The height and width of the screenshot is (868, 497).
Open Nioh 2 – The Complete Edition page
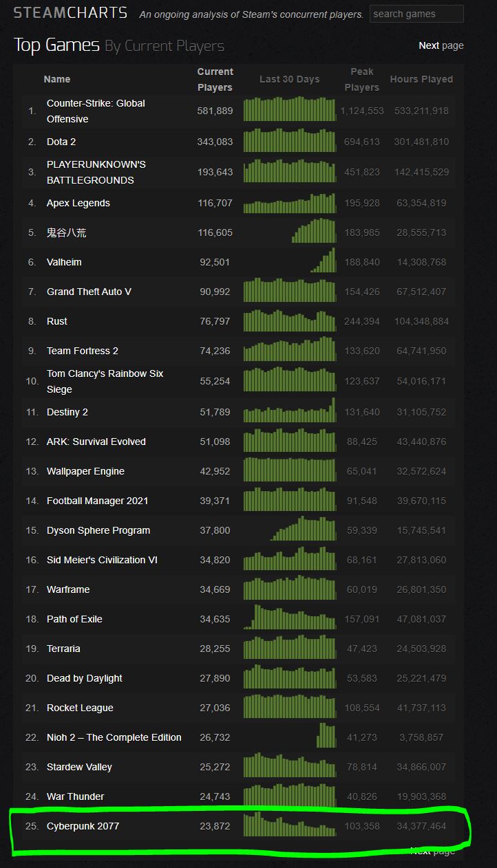coord(114,737)
